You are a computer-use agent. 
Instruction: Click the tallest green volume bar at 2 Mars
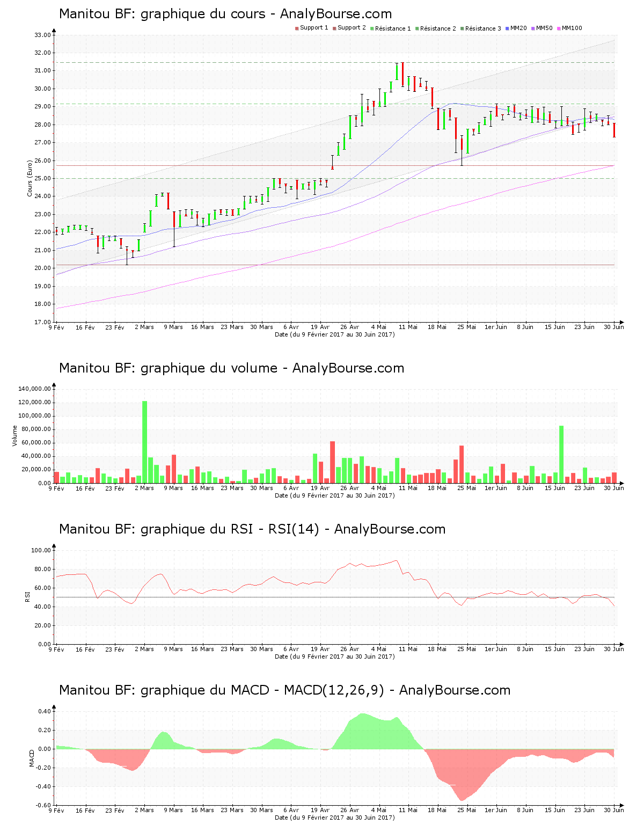[144, 442]
